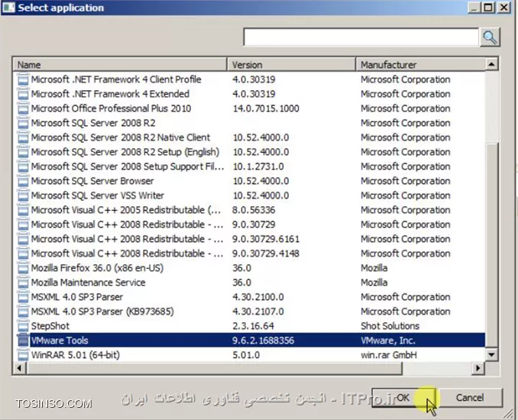Select SQL Server 2008 R2 Native Client
This screenshot has height=420, width=518.
[x=249, y=137]
